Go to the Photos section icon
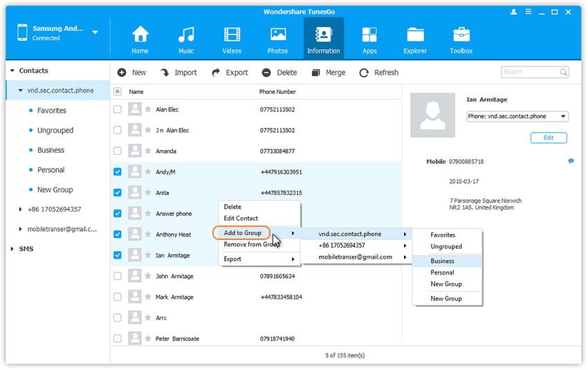The height and width of the screenshot is (370, 588). tap(278, 35)
